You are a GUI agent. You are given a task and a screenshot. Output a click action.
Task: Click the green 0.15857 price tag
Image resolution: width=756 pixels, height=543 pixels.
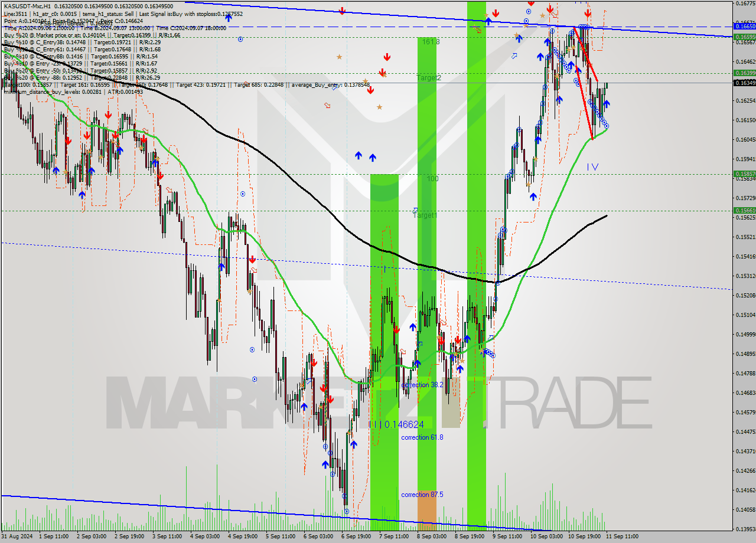(x=744, y=174)
